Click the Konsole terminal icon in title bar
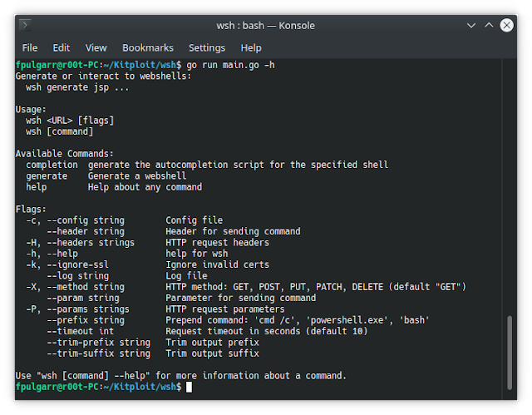This screenshot has width=532, height=415. pyautogui.click(x=26, y=26)
